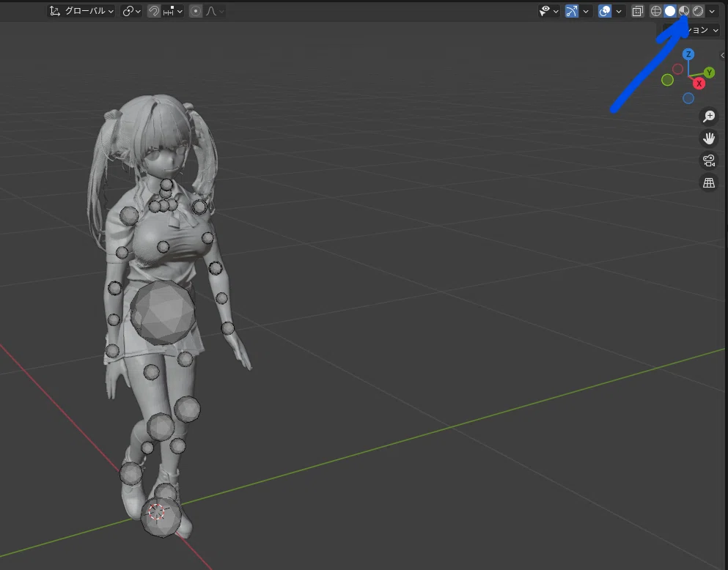728x570 pixels.
Task: Toggle viewport gizmos display
Action: pos(572,11)
